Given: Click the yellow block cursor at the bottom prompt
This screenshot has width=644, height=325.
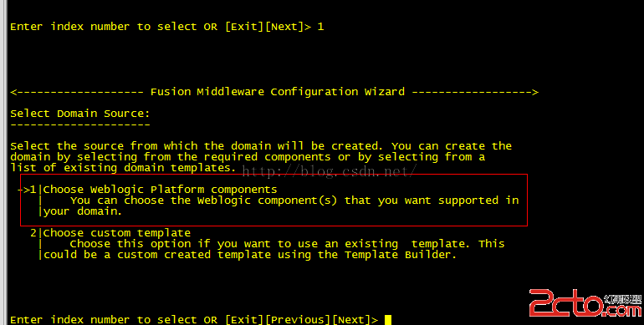Looking at the screenshot, I should [388, 320].
